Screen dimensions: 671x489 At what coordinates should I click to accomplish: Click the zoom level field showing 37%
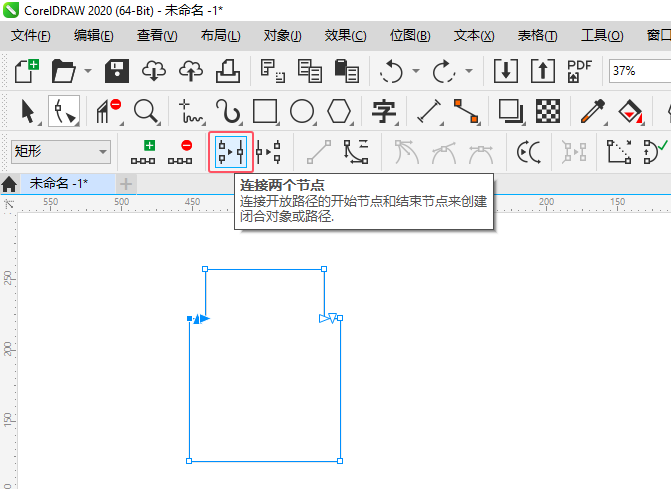pyautogui.click(x=640, y=71)
